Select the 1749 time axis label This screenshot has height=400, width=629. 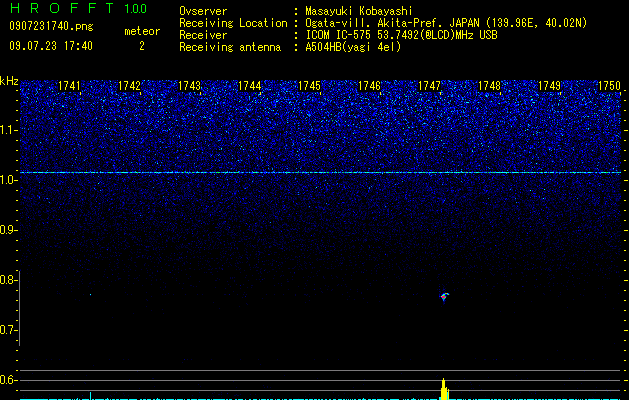(x=550, y=86)
